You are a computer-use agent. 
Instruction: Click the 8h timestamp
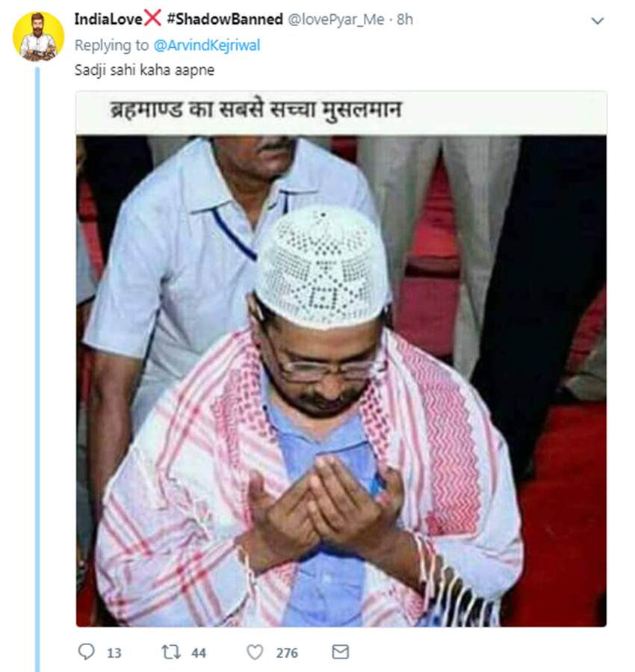404,20
